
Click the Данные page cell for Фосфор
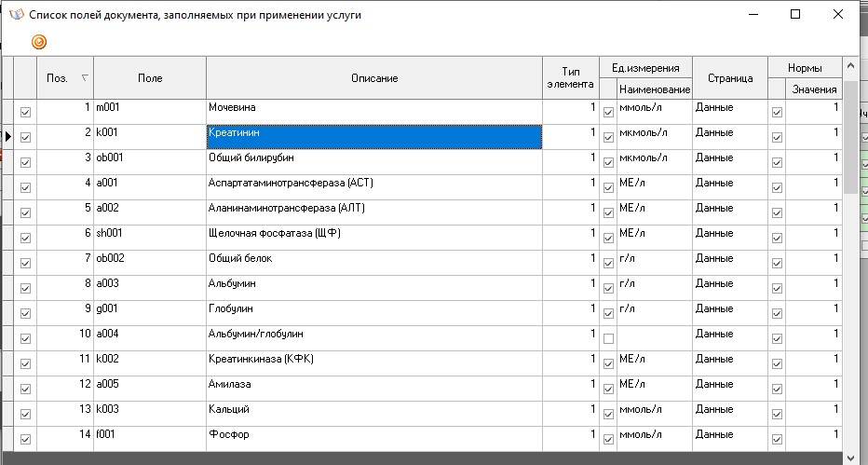tap(729, 434)
